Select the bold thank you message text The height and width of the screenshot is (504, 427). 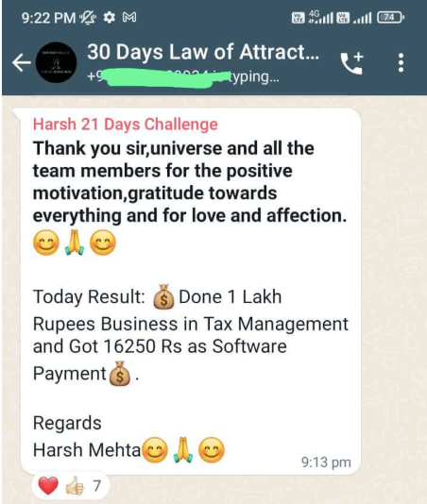point(190,182)
